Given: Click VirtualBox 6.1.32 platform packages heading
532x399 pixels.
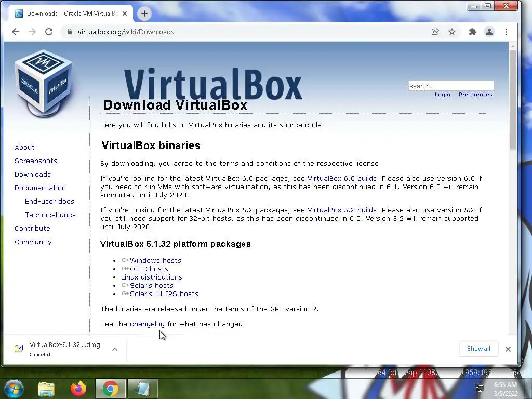Looking at the screenshot, I should [x=176, y=244].
